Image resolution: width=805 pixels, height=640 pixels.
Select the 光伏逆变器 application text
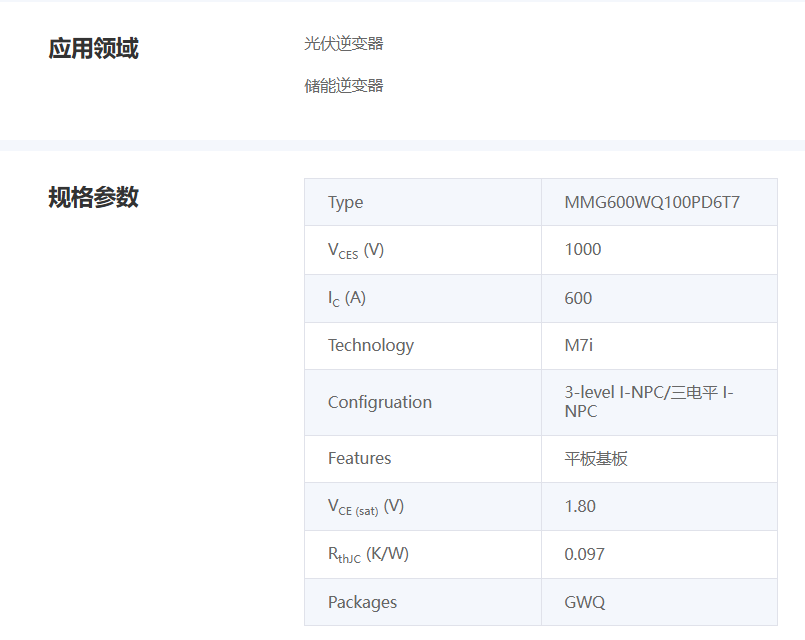[x=343, y=44]
